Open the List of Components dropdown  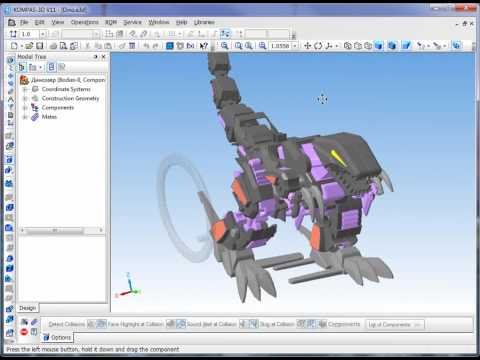point(395,324)
